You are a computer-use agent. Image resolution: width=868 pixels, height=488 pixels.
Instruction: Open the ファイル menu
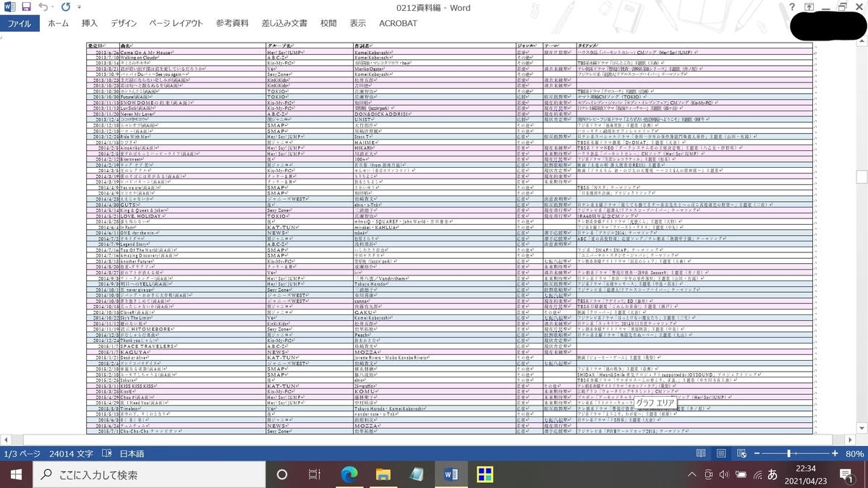tap(22, 23)
